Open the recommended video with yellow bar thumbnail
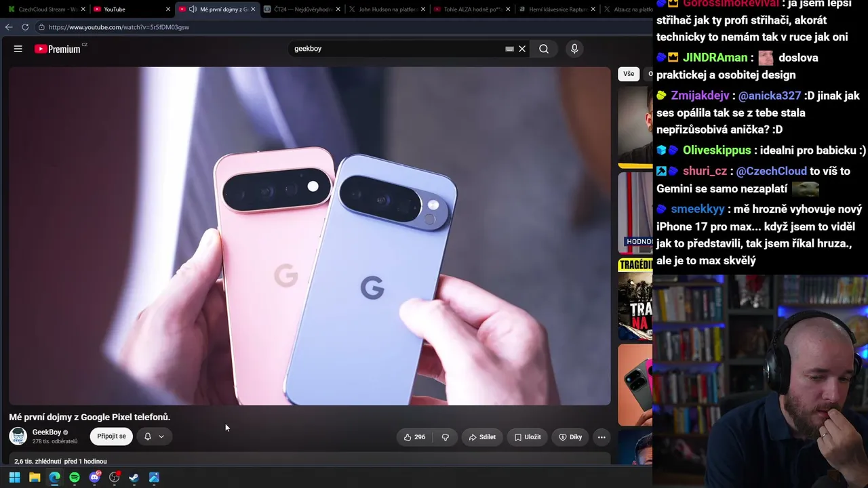 (635, 127)
